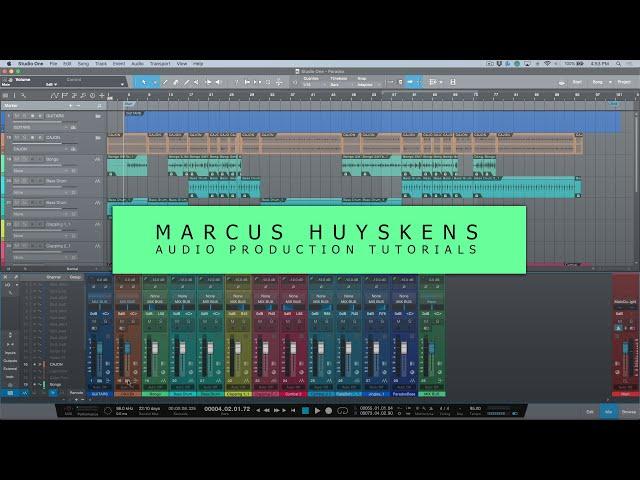Open the Add Tracks plus icon above track list
Screen dimensions: 640x480
(x=102, y=96)
